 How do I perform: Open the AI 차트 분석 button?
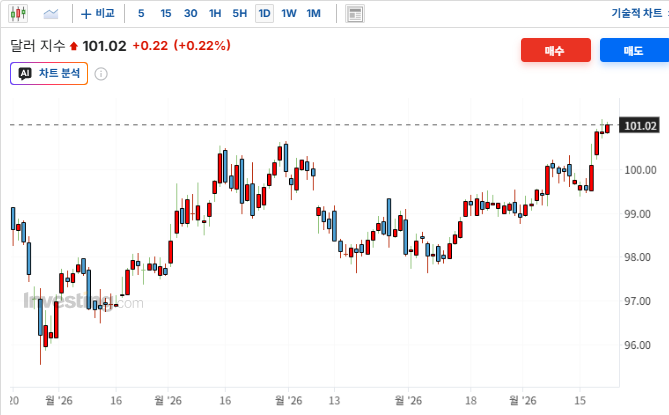pos(49,73)
